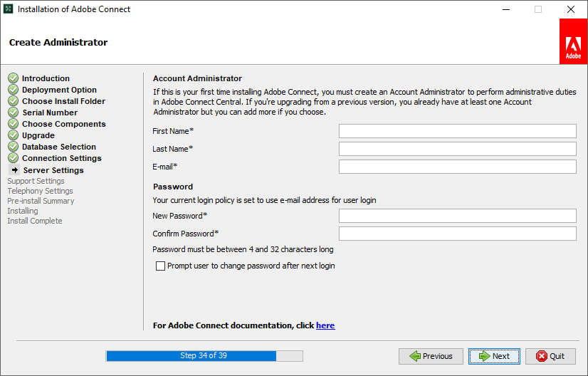Go to the Next installer step

(494, 356)
